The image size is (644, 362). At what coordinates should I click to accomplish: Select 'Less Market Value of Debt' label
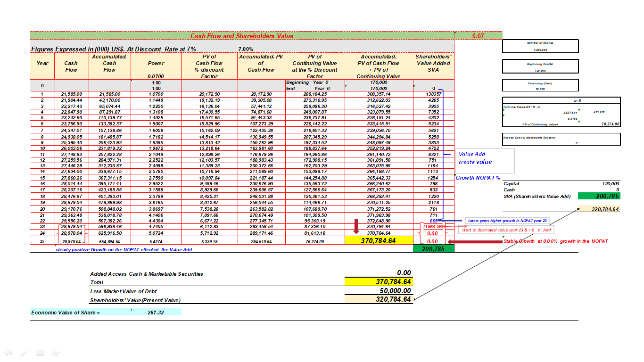click(x=123, y=291)
